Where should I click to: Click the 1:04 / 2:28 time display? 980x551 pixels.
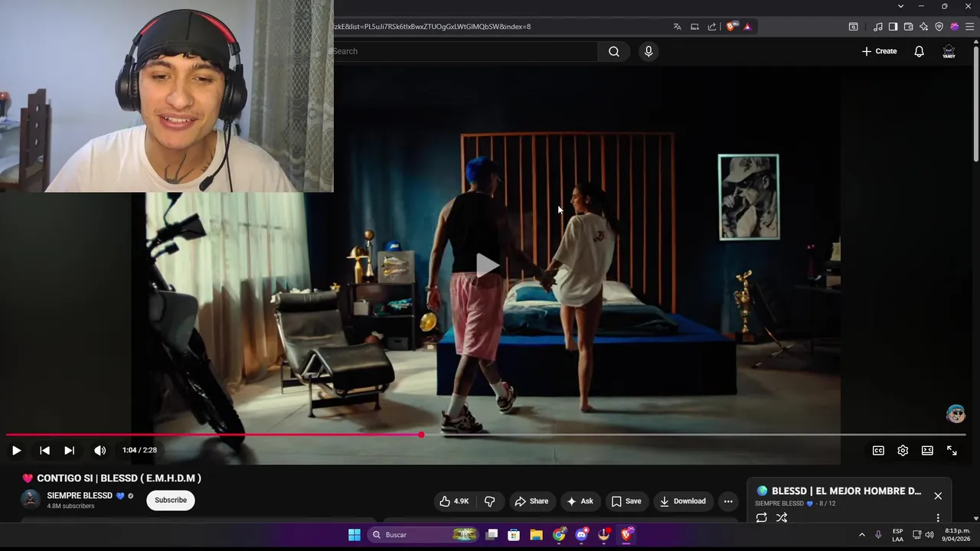(139, 451)
